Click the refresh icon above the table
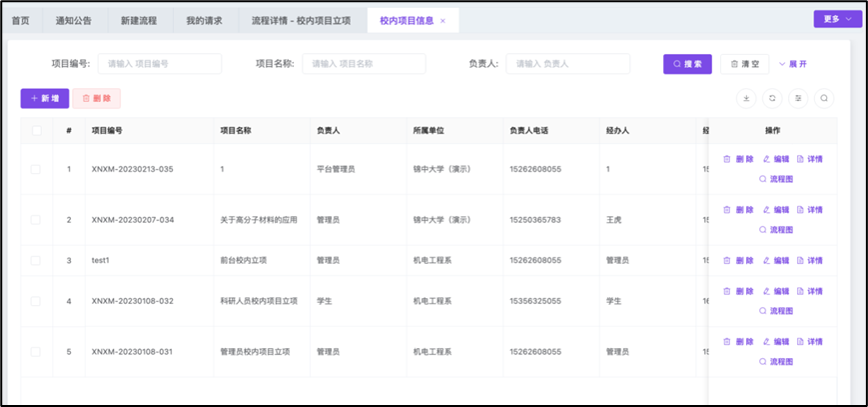The height and width of the screenshot is (407, 868). [772, 98]
